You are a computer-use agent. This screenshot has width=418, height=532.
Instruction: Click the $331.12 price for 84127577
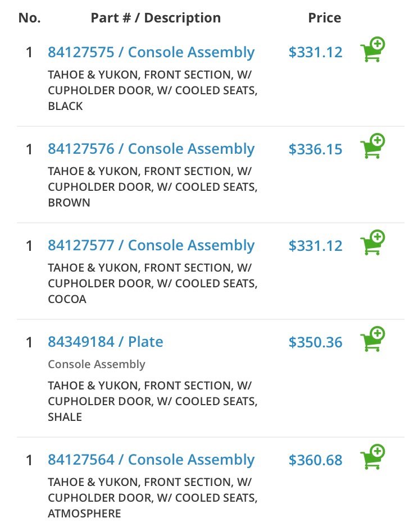[315, 246]
